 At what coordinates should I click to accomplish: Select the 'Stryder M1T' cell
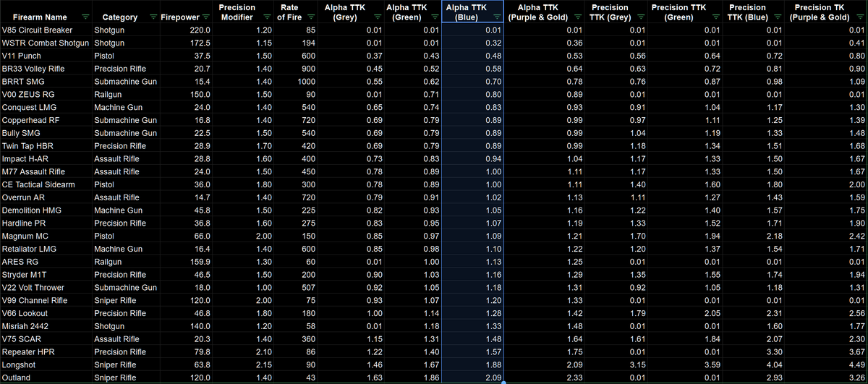click(46, 275)
